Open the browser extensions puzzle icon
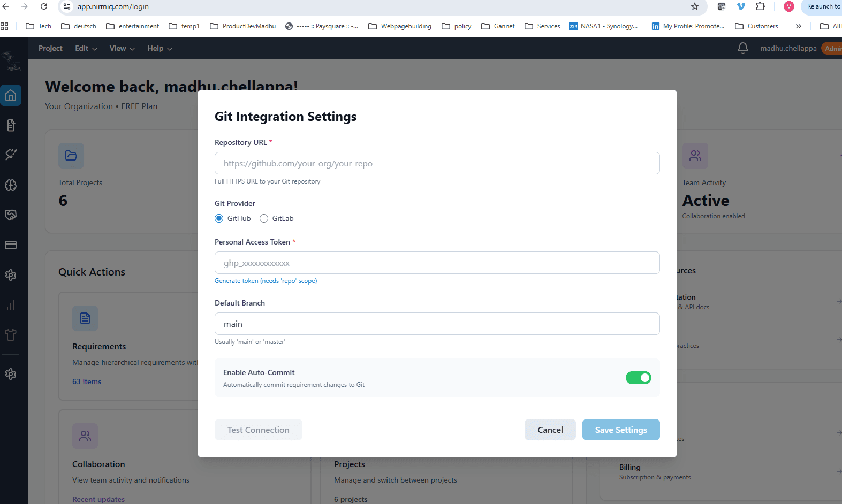842x504 pixels. (x=761, y=6)
